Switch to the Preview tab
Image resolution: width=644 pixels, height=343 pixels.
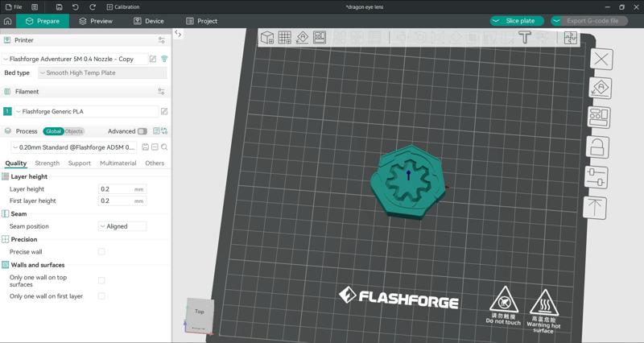[x=96, y=21]
